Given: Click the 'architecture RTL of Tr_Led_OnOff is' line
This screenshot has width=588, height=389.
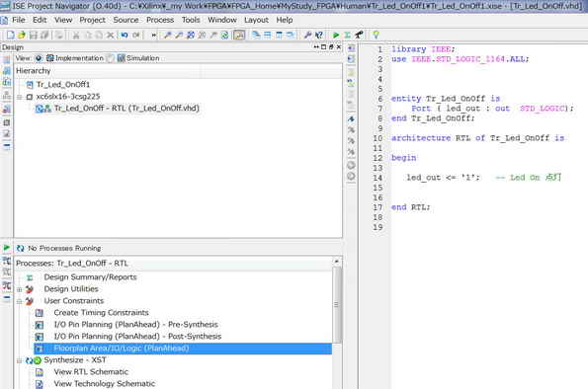Looking at the screenshot, I should 477,138.
